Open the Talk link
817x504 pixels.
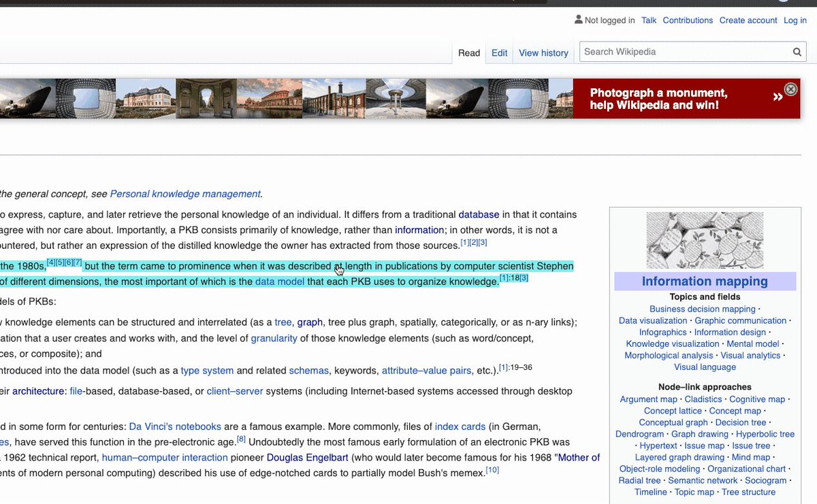click(x=649, y=20)
